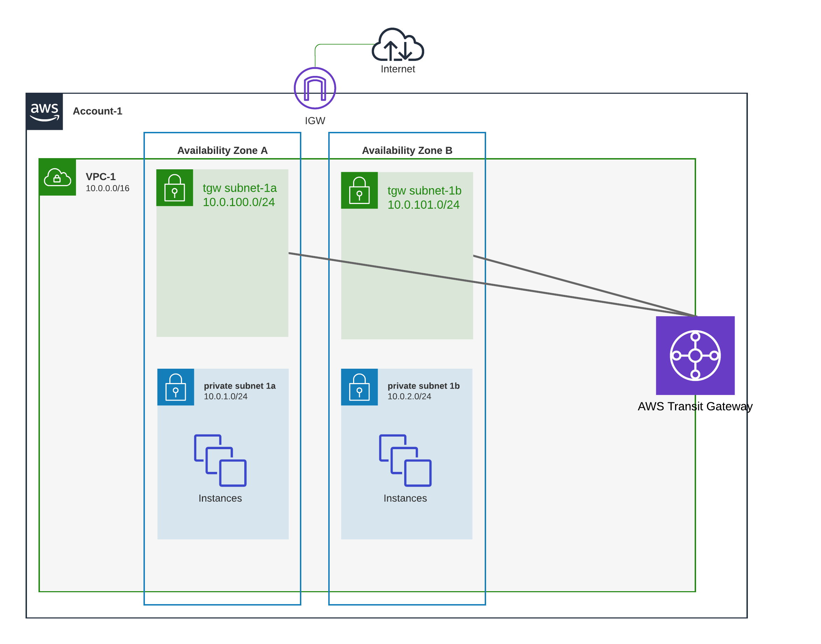The image size is (821, 644).
Task: Click the 10.0.1.0/24 CIDR text
Action: pyautogui.click(x=225, y=396)
